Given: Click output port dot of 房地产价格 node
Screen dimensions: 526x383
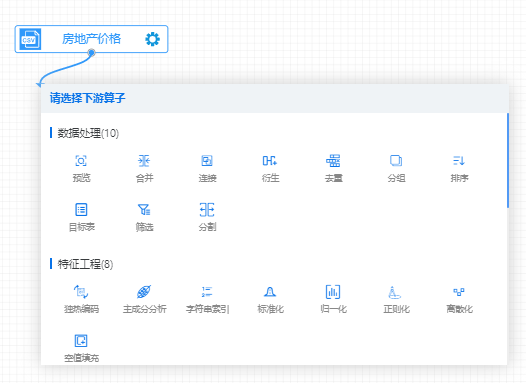Looking at the screenshot, I should point(91,52).
